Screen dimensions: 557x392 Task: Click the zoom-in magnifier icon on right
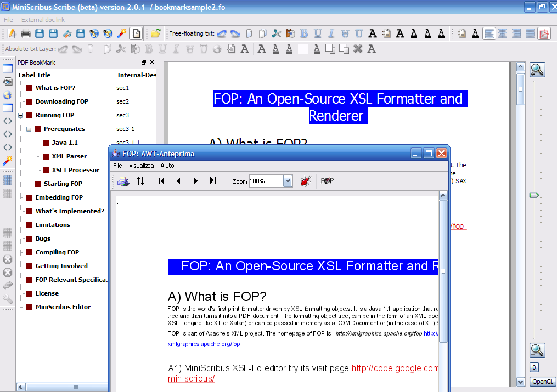click(x=537, y=70)
